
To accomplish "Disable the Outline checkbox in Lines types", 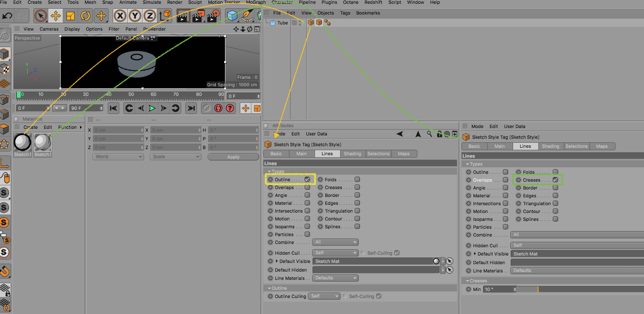I will pyautogui.click(x=308, y=179).
